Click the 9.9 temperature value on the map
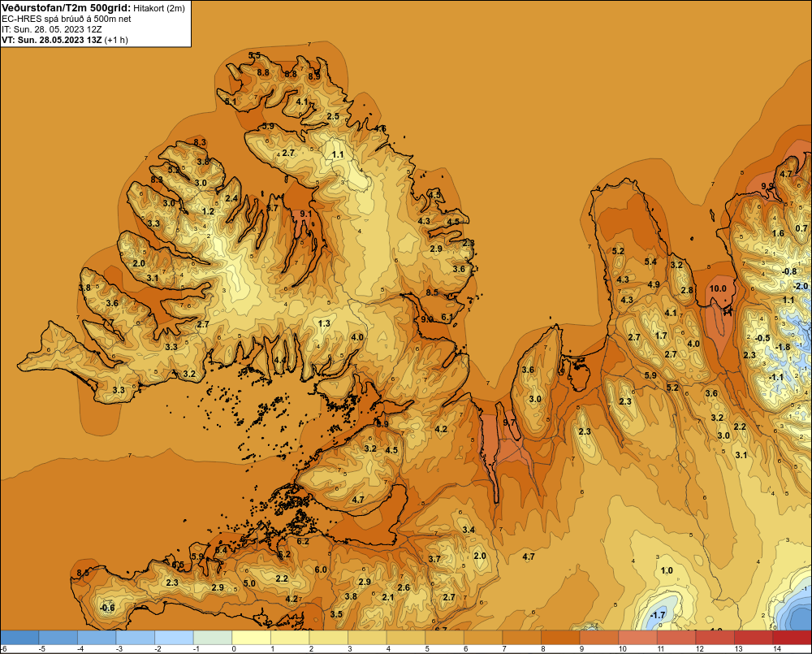 [x=767, y=186]
